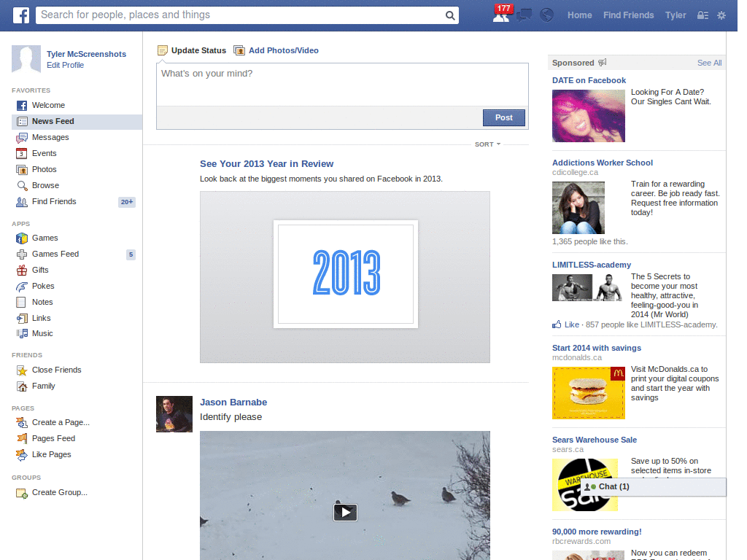
Task: Play the birds in snow video
Action: [345, 513]
